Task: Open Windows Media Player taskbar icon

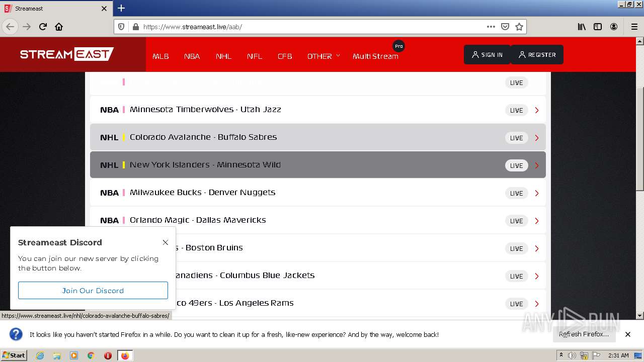Action: pyautogui.click(x=74, y=355)
